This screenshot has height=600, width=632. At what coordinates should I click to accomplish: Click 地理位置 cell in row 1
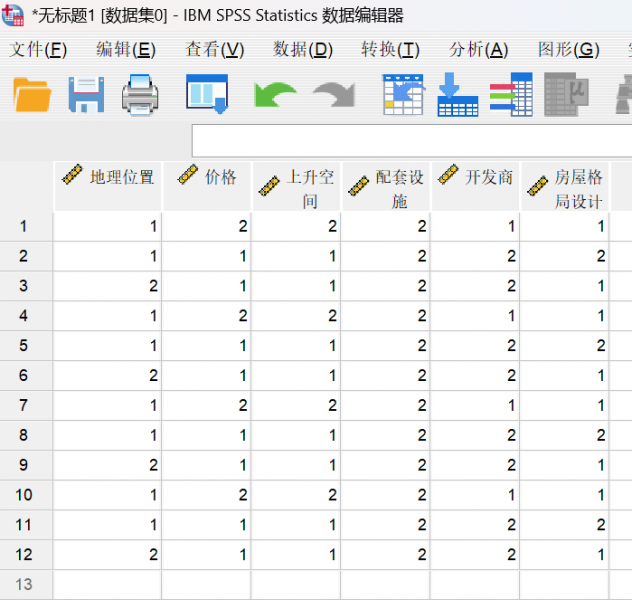pos(107,226)
